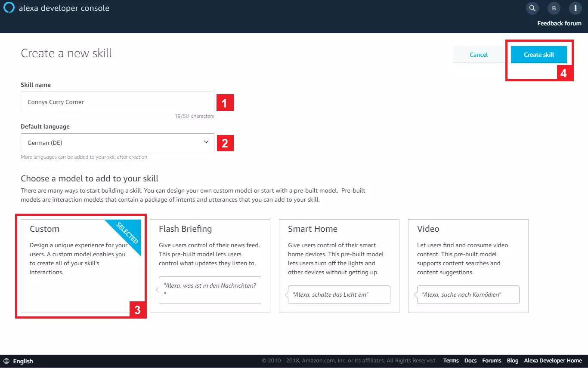Click the "More languages can be added" hint
The image size is (588, 368).
(x=84, y=157)
